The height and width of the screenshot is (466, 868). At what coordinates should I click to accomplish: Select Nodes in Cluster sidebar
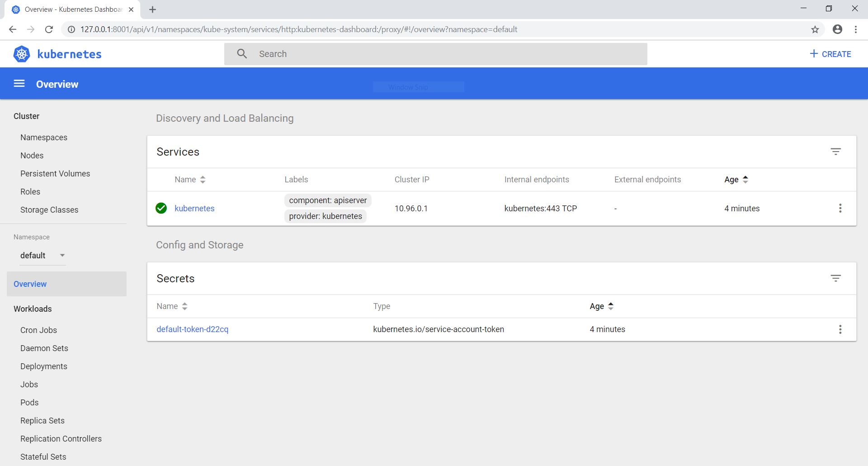[x=32, y=156]
